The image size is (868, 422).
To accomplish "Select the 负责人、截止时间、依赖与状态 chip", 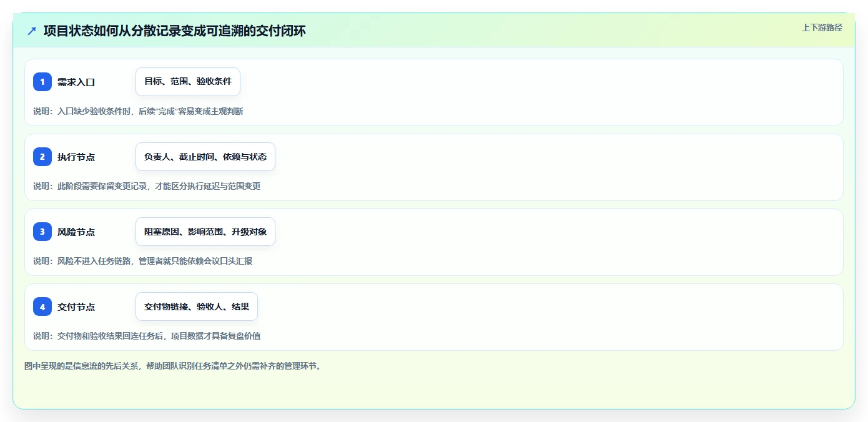I will pos(205,157).
